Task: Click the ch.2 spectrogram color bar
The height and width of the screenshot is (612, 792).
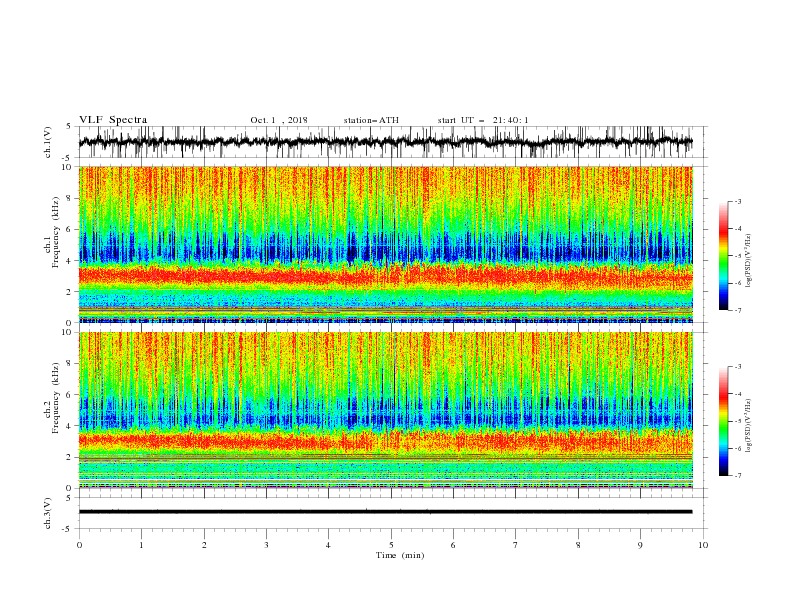Action: pyautogui.click(x=723, y=421)
